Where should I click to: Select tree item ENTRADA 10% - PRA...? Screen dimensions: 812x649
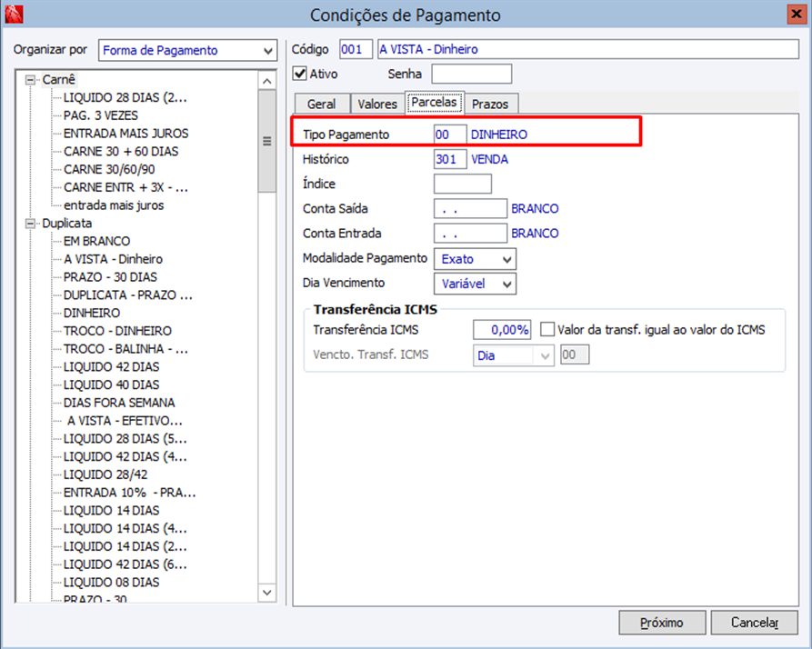(x=129, y=493)
